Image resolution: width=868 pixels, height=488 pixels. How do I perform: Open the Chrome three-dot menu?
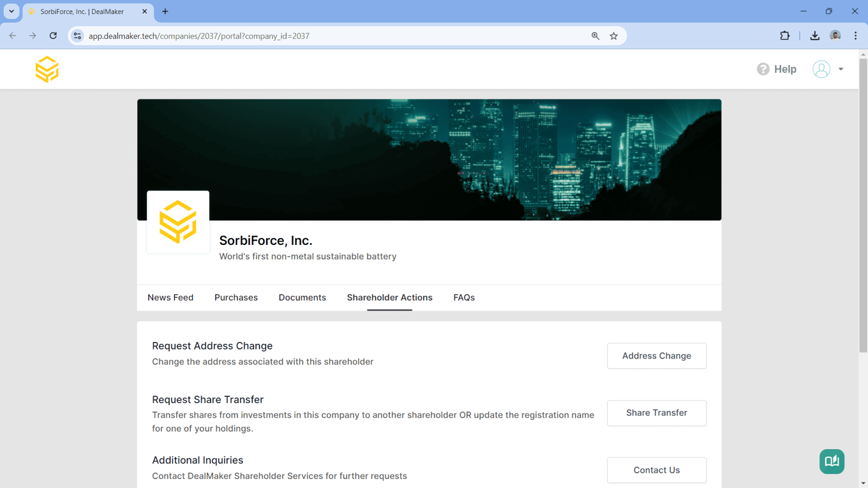pyautogui.click(x=856, y=36)
